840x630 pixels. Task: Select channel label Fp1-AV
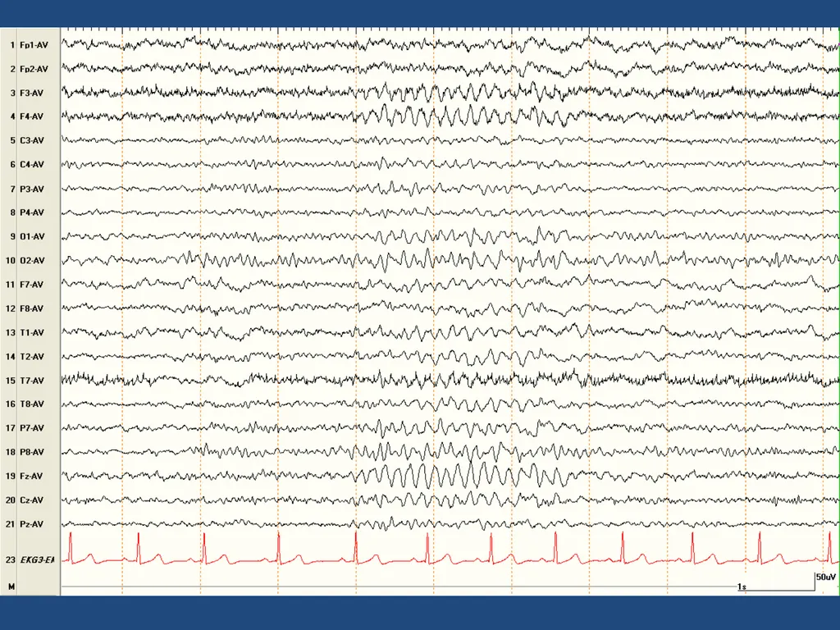coord(34,45)
